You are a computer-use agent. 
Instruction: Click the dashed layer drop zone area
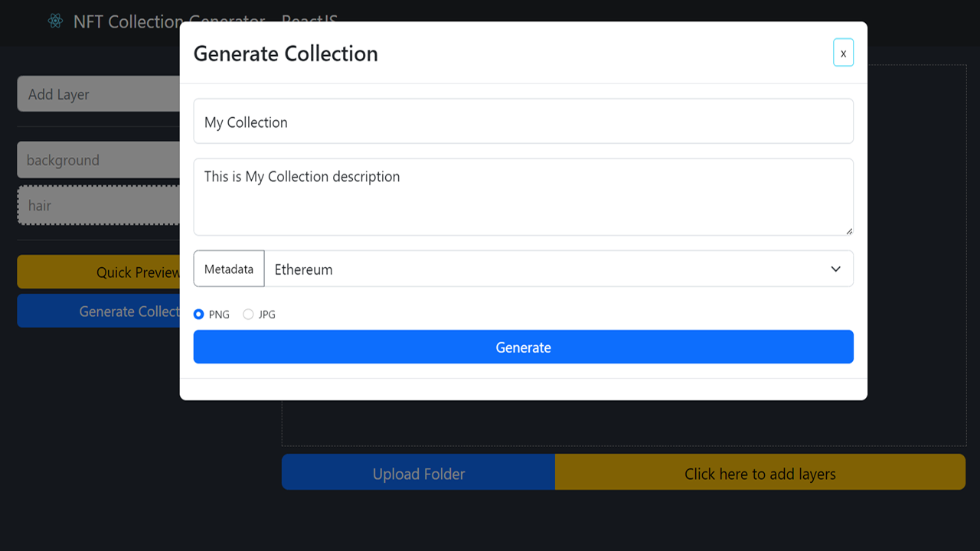click(612, 422)
